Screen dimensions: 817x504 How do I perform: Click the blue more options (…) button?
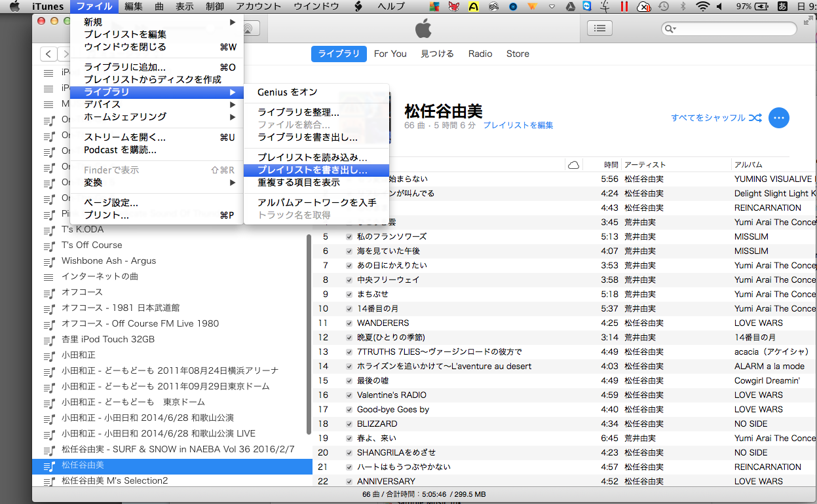(778, 118)
